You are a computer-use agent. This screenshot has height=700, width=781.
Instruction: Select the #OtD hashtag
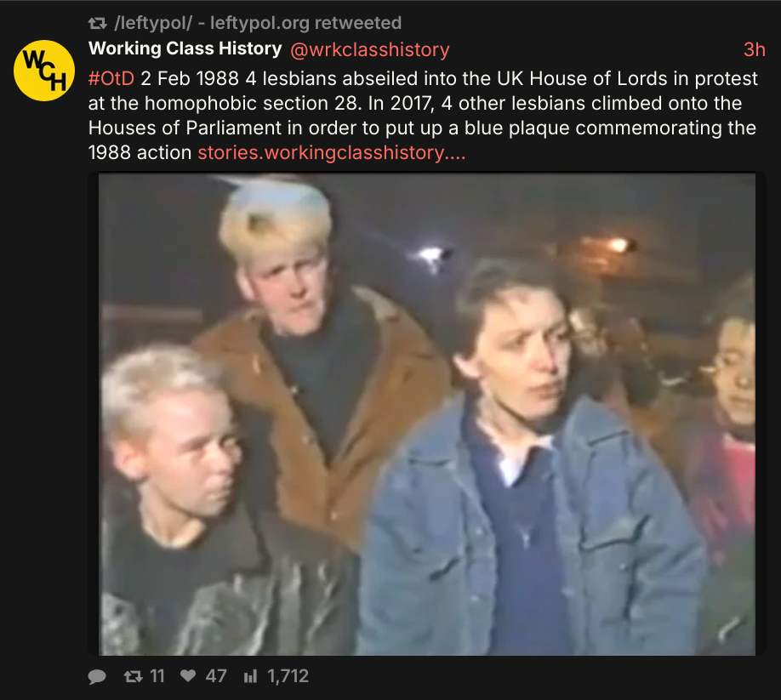(x=111, y=78)
